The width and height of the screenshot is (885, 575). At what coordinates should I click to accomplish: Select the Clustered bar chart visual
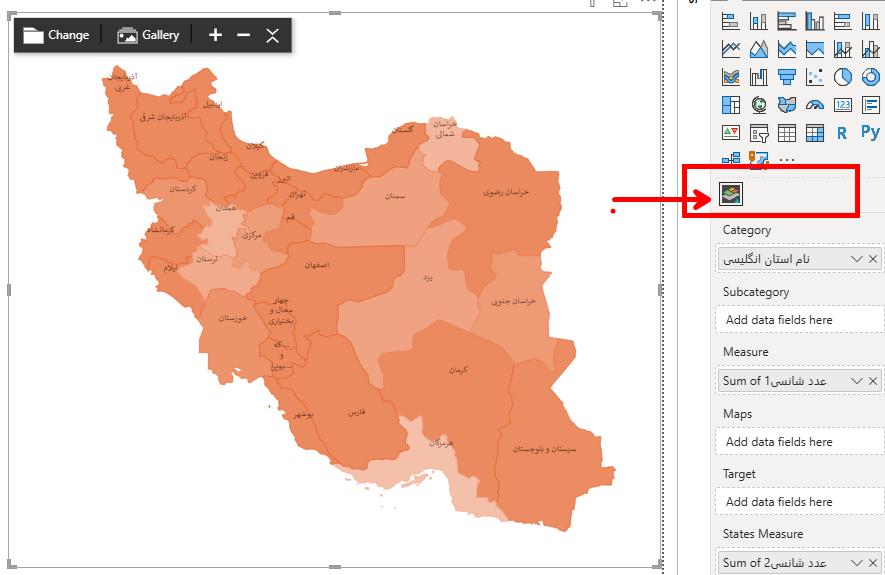pyautogui.click(x=787, y=21)
